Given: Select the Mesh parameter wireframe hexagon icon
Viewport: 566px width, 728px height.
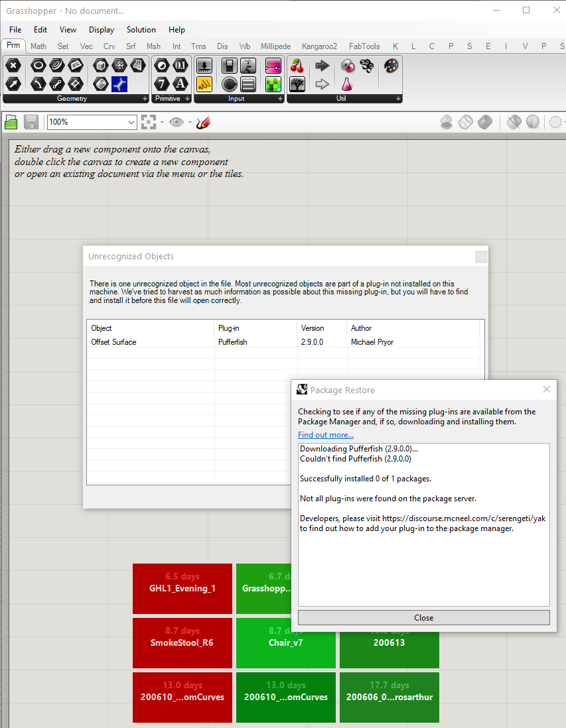Looking at the screenshot, I should [119, 66].
